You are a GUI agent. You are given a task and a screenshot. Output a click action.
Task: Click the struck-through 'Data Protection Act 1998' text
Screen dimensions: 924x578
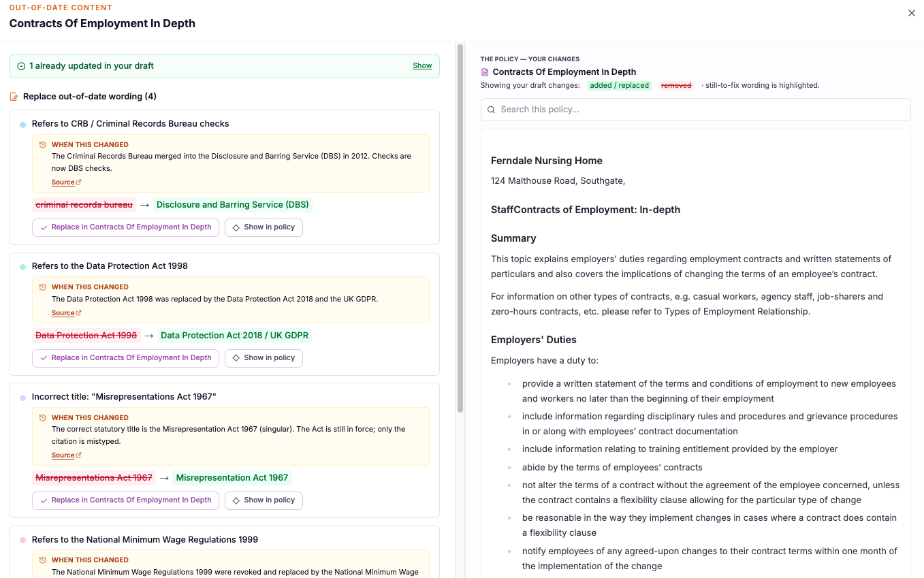pos(86,336)
